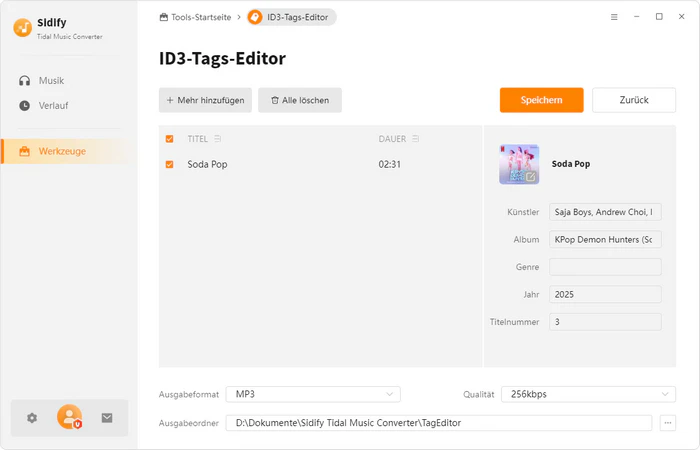
Task: Select the Werkzeuge sidebar item
Action: tap(65, 151)
